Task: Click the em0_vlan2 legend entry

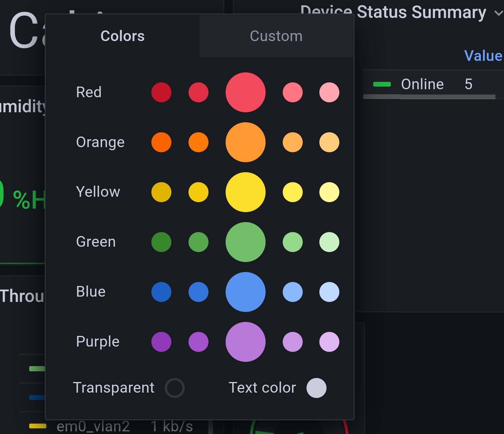Action: 93,426
